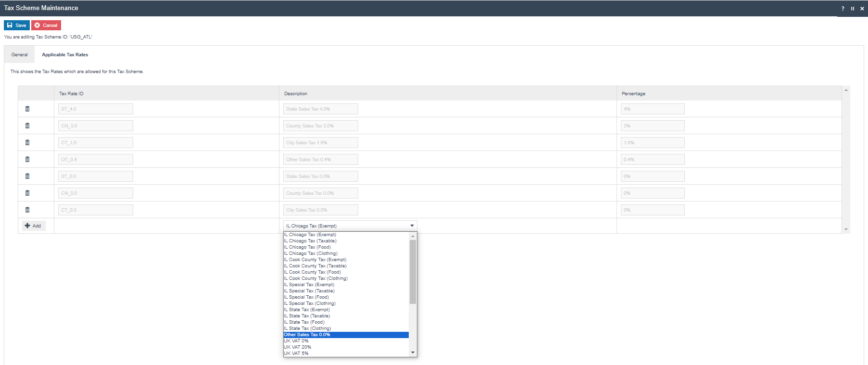Add a new tax rate row

(34, 226)
